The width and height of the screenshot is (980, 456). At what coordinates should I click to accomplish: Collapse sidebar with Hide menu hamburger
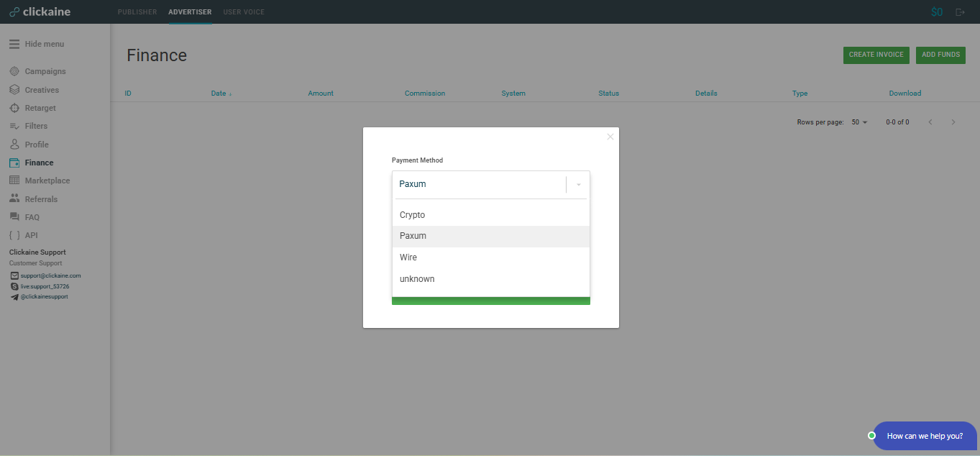point(14,44)
